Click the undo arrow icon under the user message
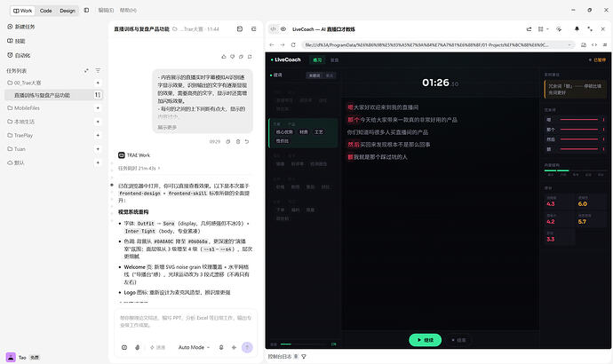This screenshot has width=613, height=364. (x=247, y=141)
